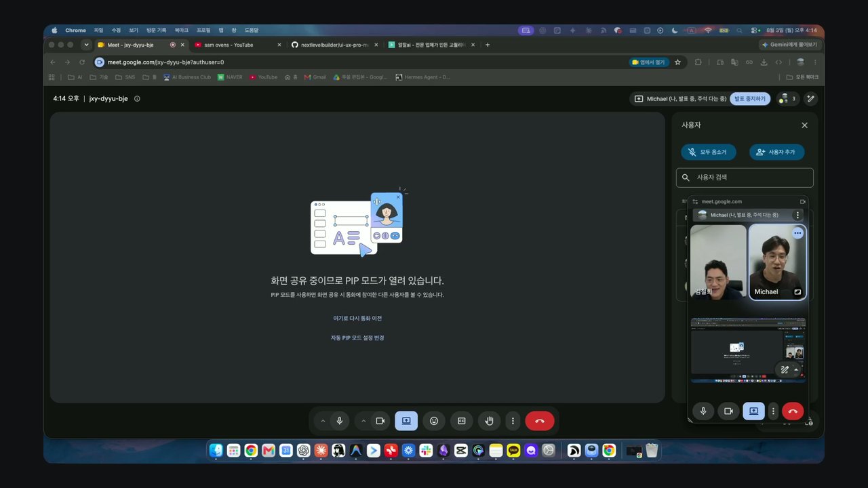This screenshot has width=868, height=488.
Task: Click the 자동 PIP 모드 설정 변경 link
Action: coord(357,338)
